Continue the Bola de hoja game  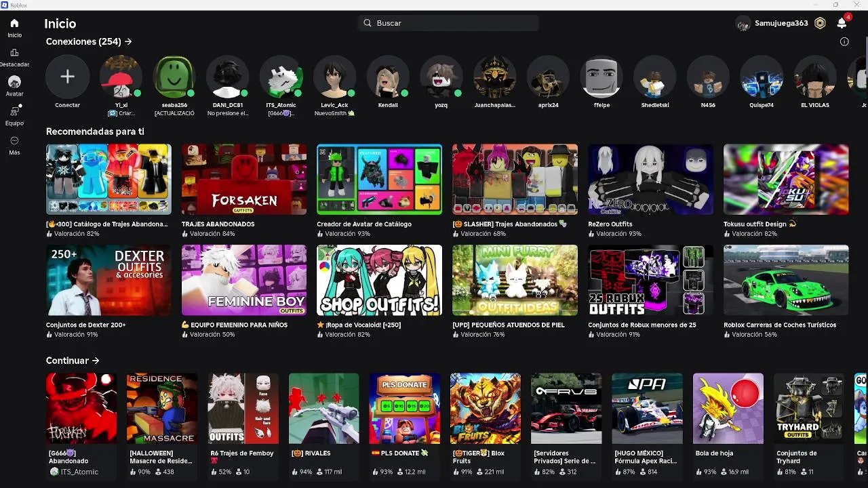click(x=728, y=408)
